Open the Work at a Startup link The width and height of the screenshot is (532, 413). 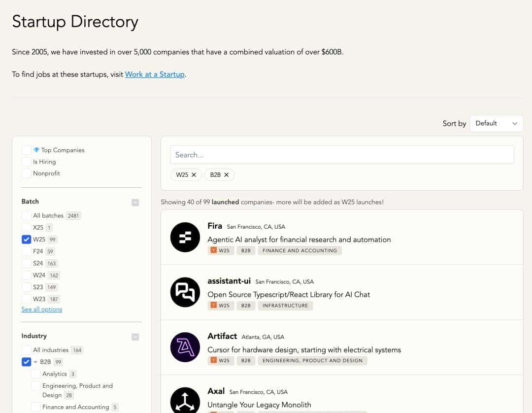pos(155,74)
